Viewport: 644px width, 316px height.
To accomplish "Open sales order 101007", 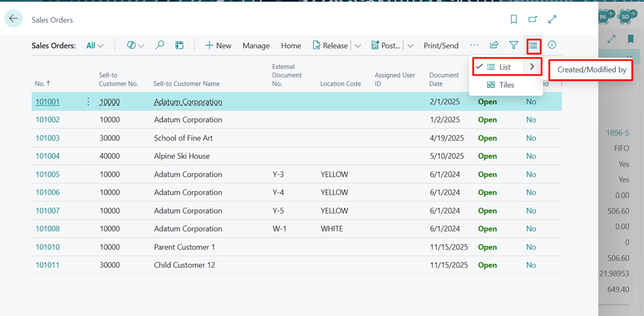I will (x=47, y=211).
